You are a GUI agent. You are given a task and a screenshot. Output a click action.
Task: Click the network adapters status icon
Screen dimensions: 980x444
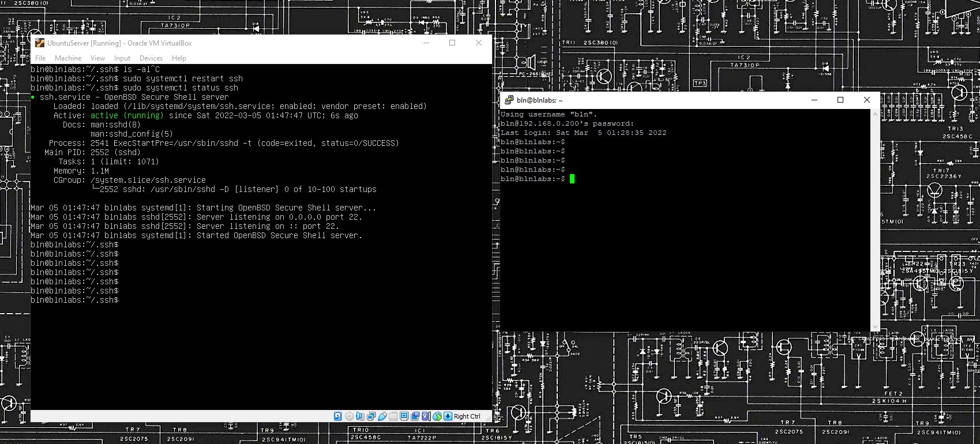tap(371, 416)
